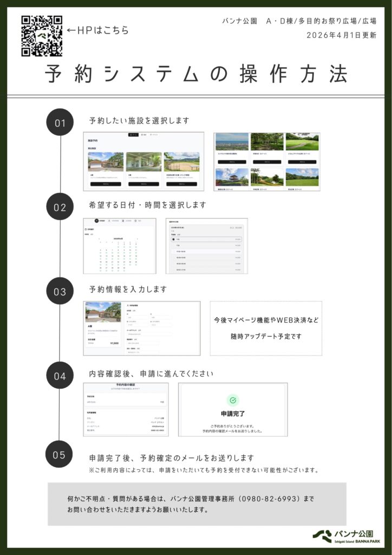The width and height of the screenshot is (392, 555).
Task: Tick the checked time slot in step 02
Action: click(x=173, y=240)
